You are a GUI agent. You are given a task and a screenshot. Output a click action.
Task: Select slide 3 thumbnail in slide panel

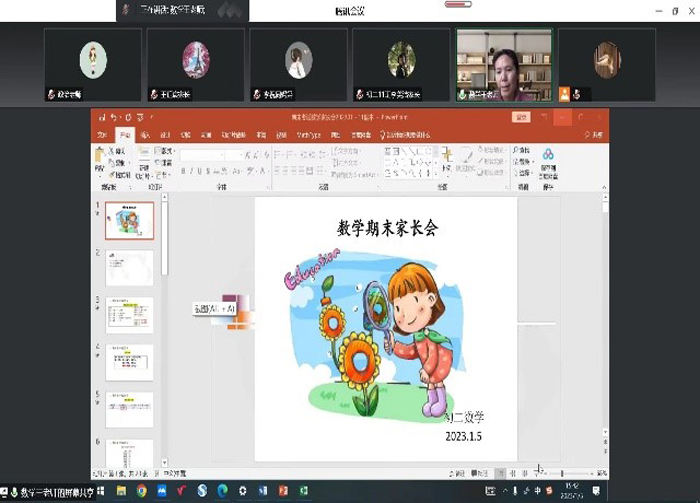129,315
